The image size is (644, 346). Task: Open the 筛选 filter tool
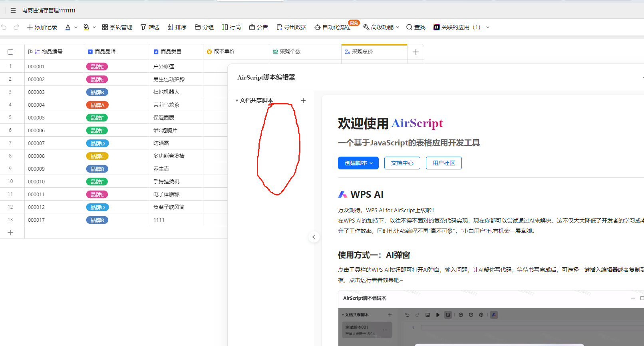150,27
